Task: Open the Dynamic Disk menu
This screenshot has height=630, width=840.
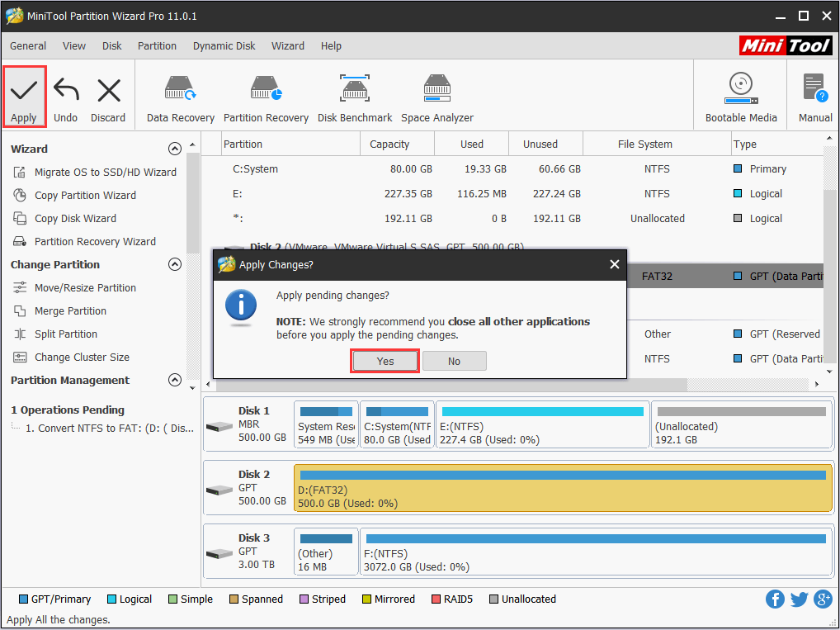Action: 224,46
